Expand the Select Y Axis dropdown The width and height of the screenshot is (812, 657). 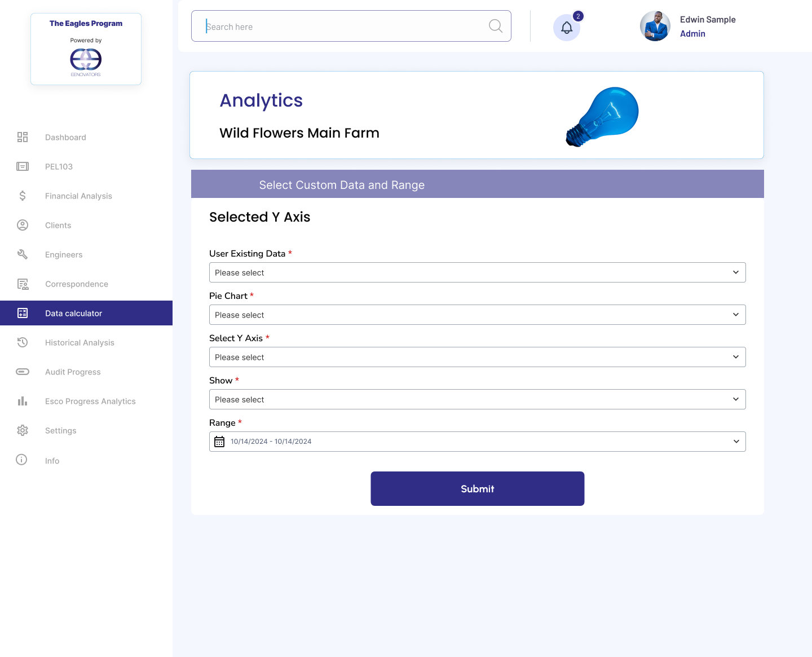(477, 357)
